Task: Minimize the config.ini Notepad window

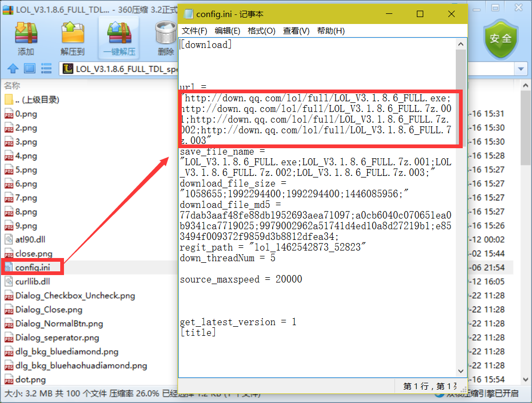Action: coord(389,14)
